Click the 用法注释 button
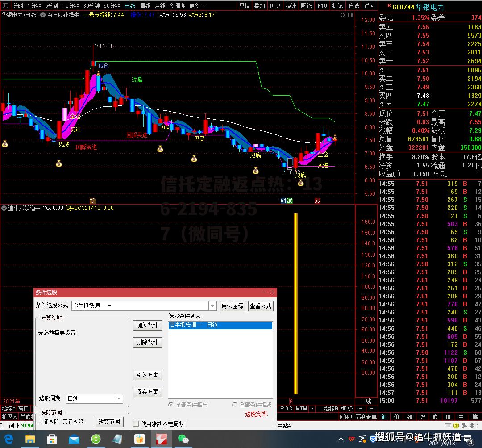The image size is (482, 448). pyautogui.click(x=233, y=306)
